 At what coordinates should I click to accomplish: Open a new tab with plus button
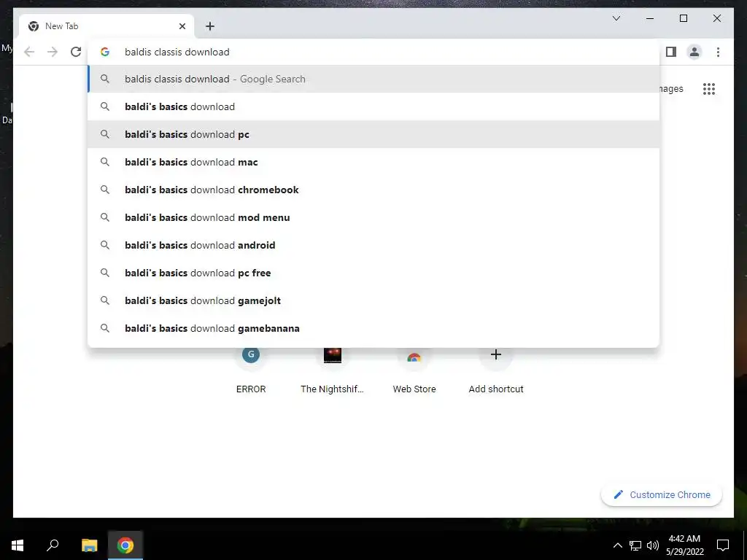tap(210, 26)
